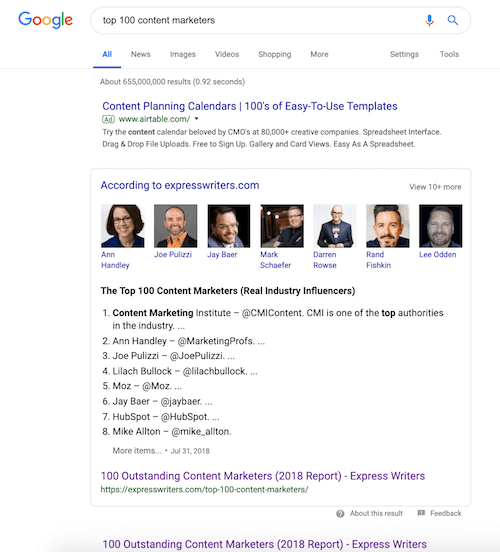Click the About this result question icon
Viewport: 500px width, 552px height.
[x=340, y=514]
